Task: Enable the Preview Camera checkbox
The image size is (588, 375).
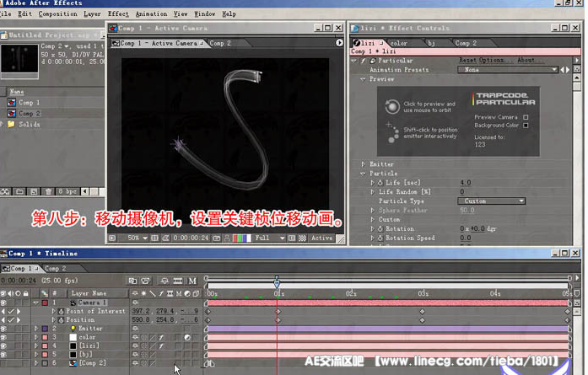Action: (526, 117)
